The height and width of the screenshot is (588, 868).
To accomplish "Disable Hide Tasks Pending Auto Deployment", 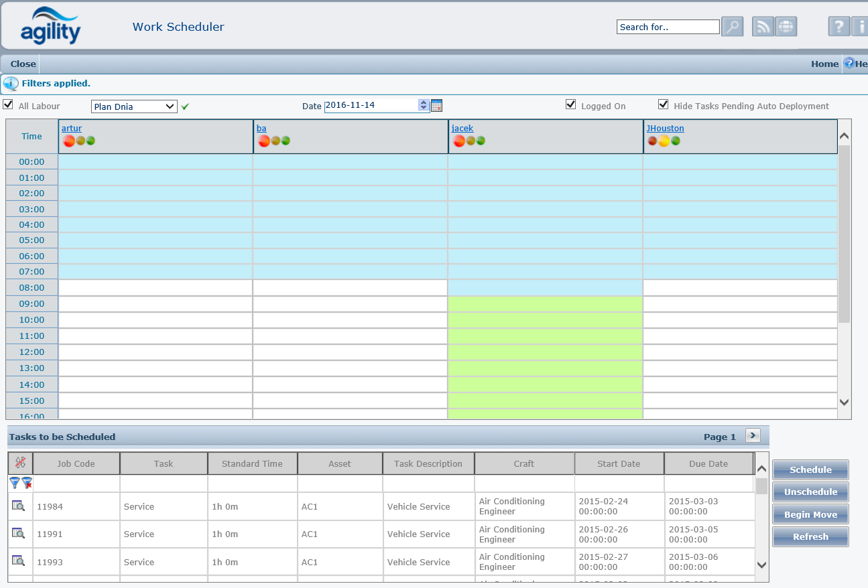I will pos(664,104).
